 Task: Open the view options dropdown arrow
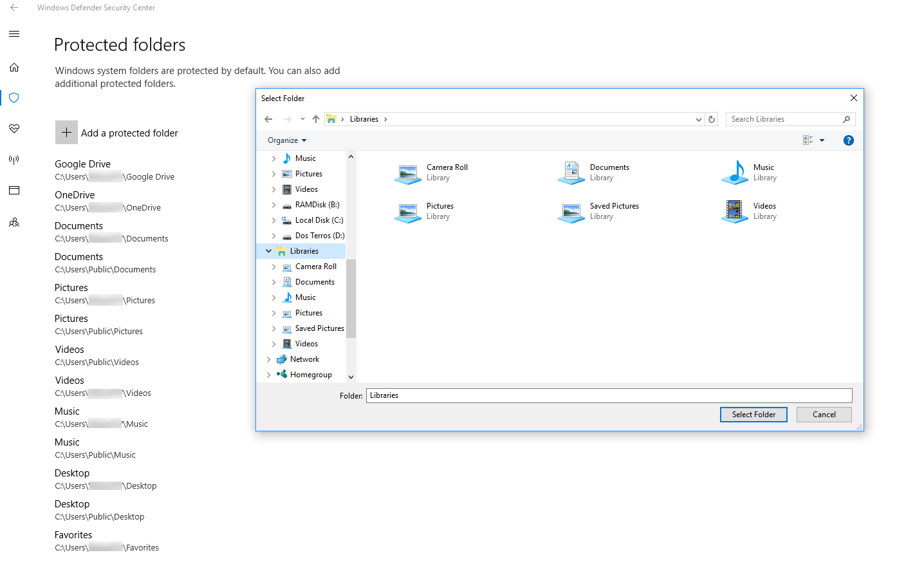coord(822,140)
